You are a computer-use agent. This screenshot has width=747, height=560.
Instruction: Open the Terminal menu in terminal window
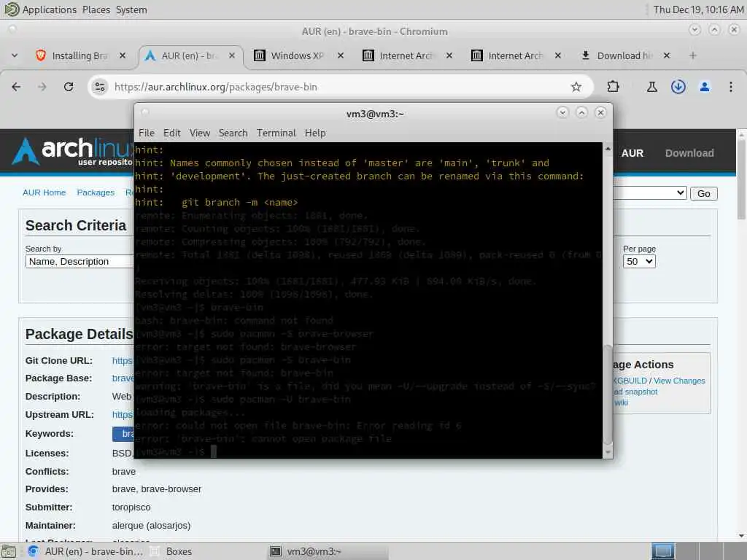[x=276, y=133]
